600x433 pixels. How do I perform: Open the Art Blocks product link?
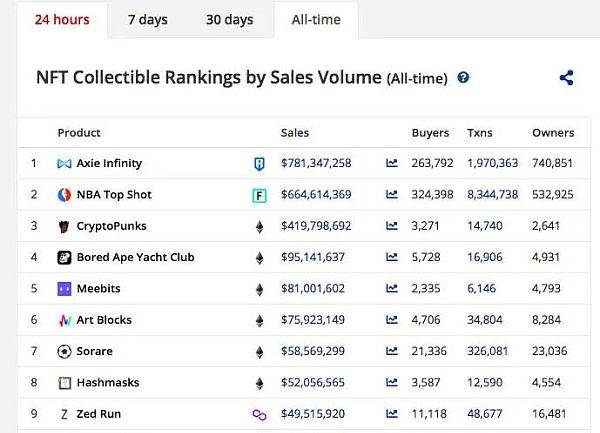(x=104, y=320)
